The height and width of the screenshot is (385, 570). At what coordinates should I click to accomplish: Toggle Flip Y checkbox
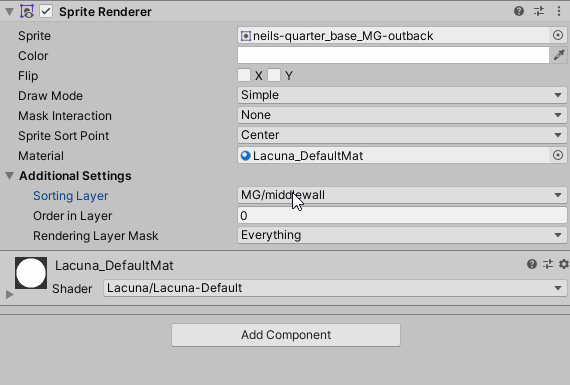click(274, 75)
